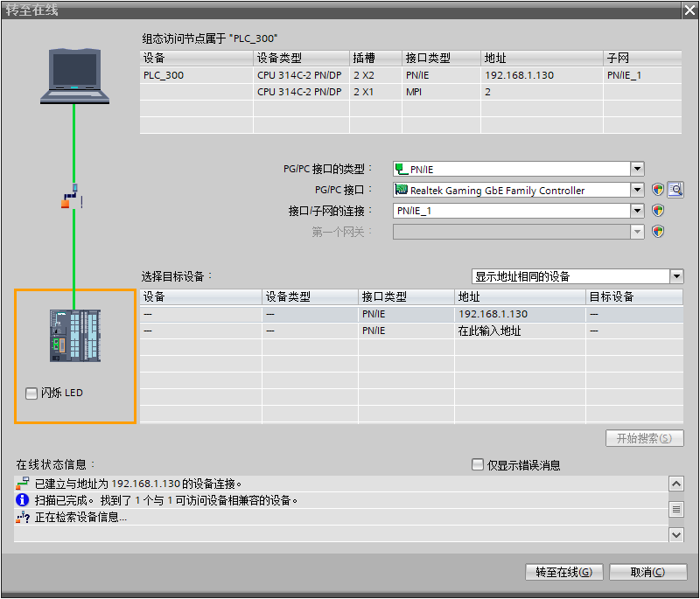This screenshot has height=599, width=700.
Task: Click the network connection status icon
Action: pyautogui.click(x=73, y=197)
